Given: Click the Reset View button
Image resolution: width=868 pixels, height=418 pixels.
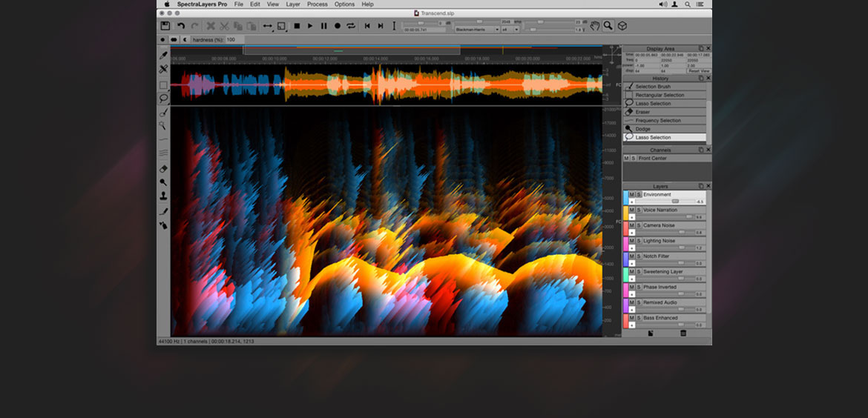Looking at the screenshot, I should click(x=698, y=71).
